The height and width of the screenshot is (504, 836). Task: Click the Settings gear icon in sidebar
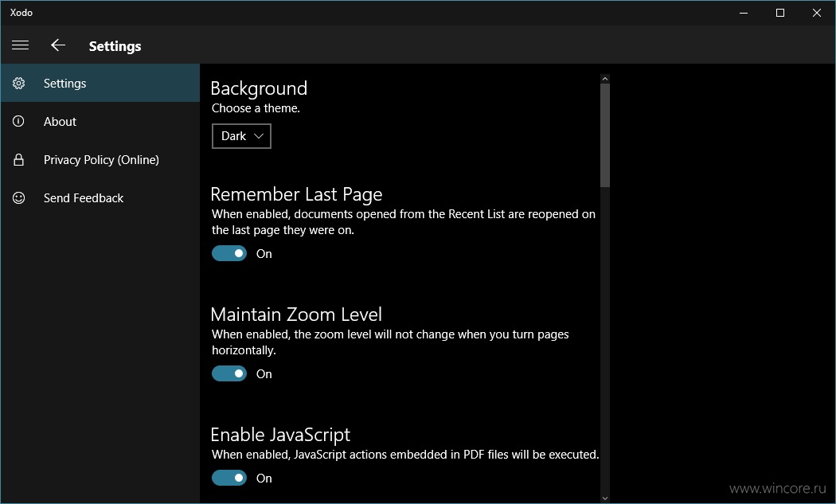tap(18, 83)
